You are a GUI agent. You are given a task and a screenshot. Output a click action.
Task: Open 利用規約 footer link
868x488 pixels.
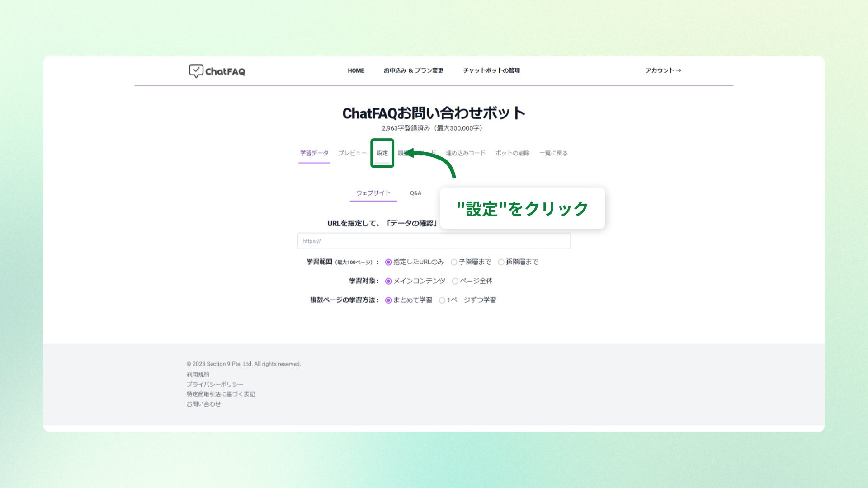coord(198,375)
